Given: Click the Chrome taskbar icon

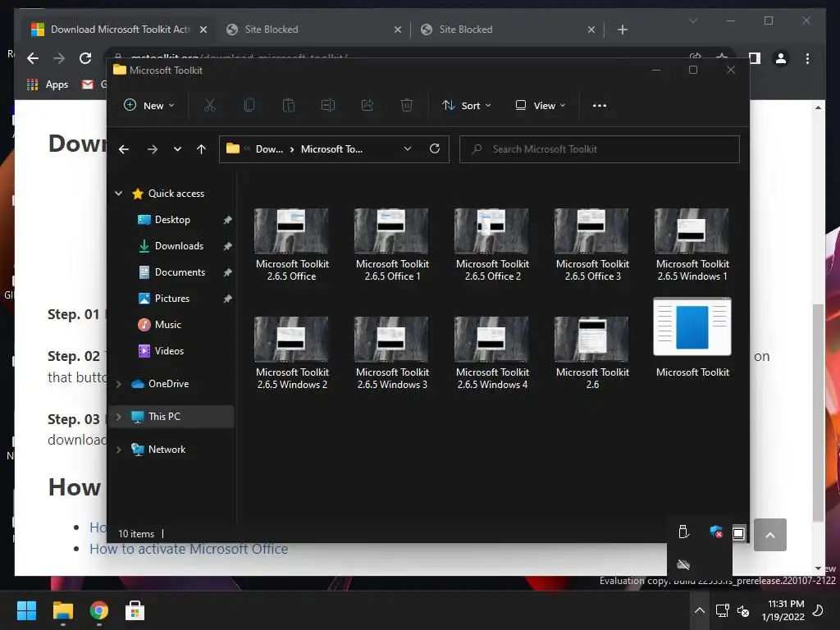Looking at the screenshot, I should click(99, 610).
